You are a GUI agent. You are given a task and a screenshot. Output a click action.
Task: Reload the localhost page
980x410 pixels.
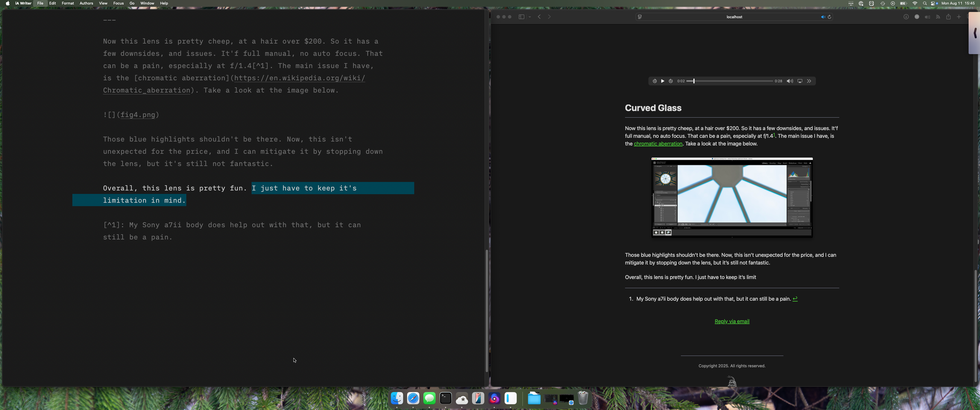click(x=830, y=17)
